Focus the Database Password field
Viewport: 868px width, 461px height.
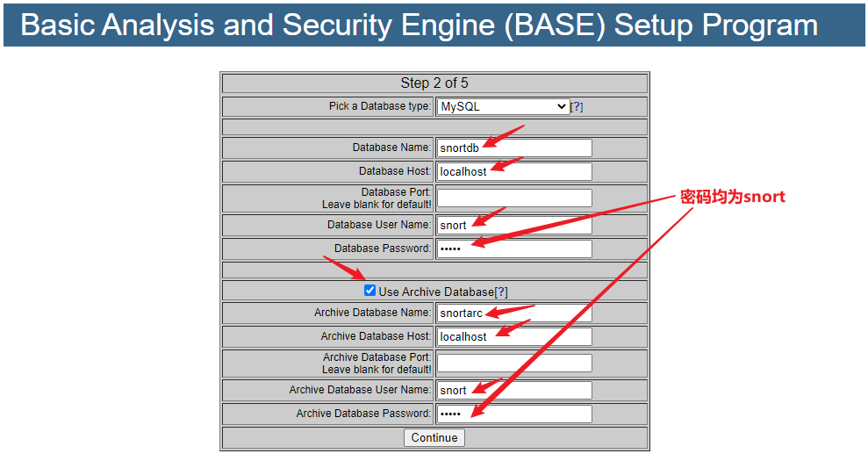tap(514, 249)
